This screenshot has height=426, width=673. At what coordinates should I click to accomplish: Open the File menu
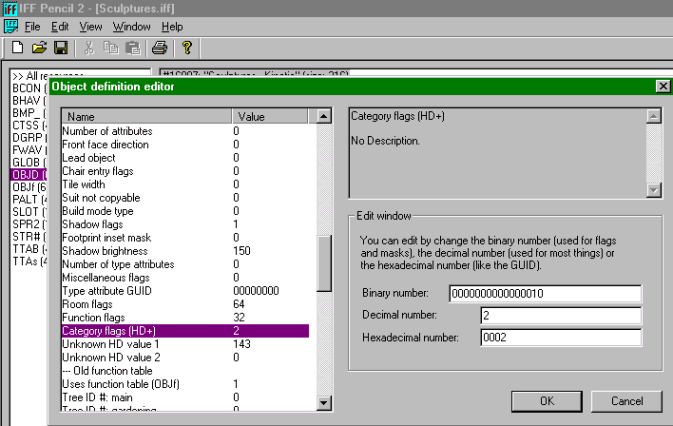pyautogui.click(x=32, y=26)
